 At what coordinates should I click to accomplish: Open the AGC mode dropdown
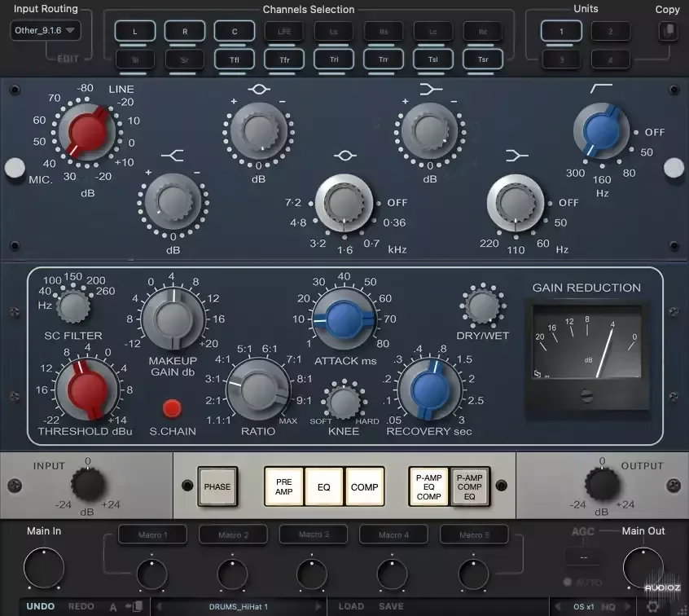pos(584,557)
